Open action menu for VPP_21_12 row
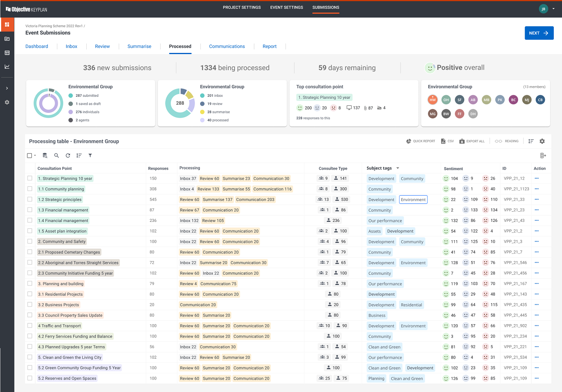562x392 pixels. (536, 178)
